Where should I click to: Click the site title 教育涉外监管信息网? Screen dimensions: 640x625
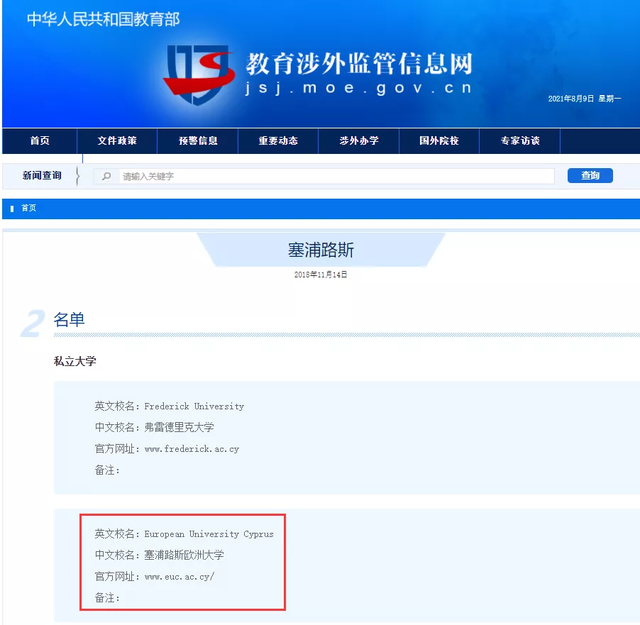[359, 64]
